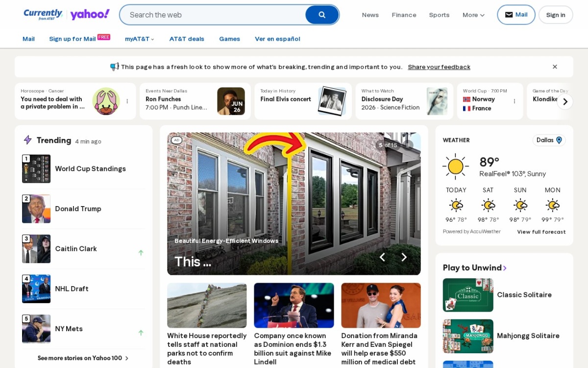
Task: Click the Trending lightning bolt icon
Action: tap(28, 140)
